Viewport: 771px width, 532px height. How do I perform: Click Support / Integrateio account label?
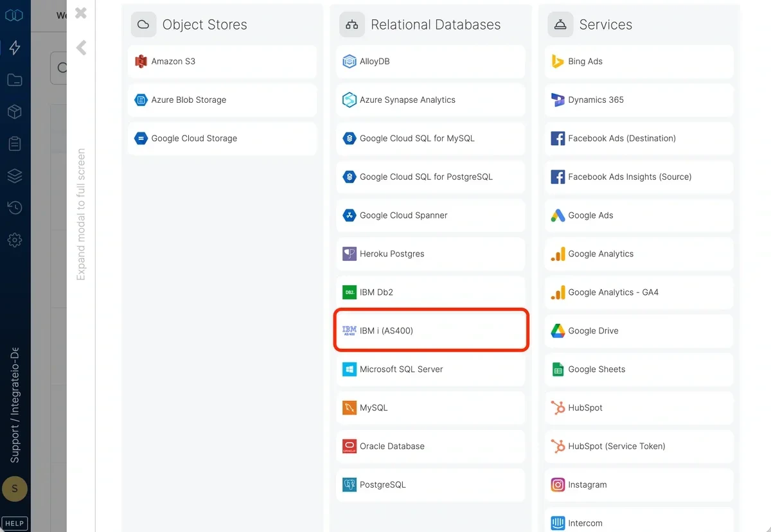coord(15,406)
